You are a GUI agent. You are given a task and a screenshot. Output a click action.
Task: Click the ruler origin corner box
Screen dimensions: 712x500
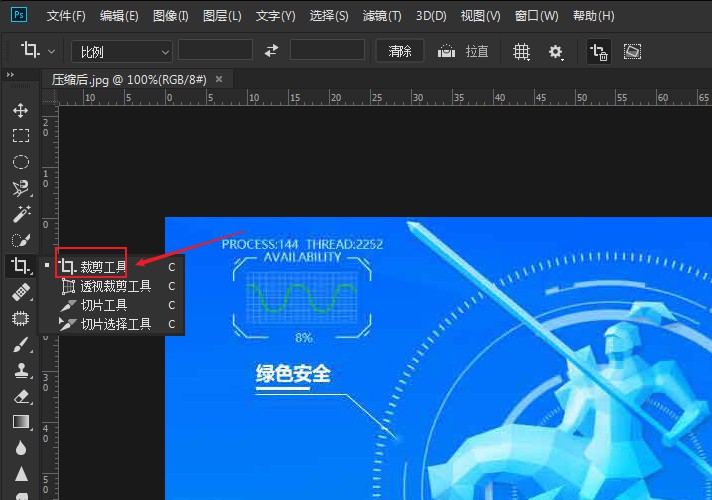tap(50, 97)
